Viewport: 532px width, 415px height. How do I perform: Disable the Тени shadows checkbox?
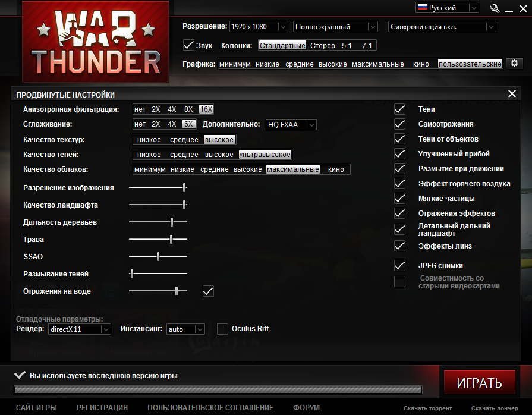click(399, 109)
